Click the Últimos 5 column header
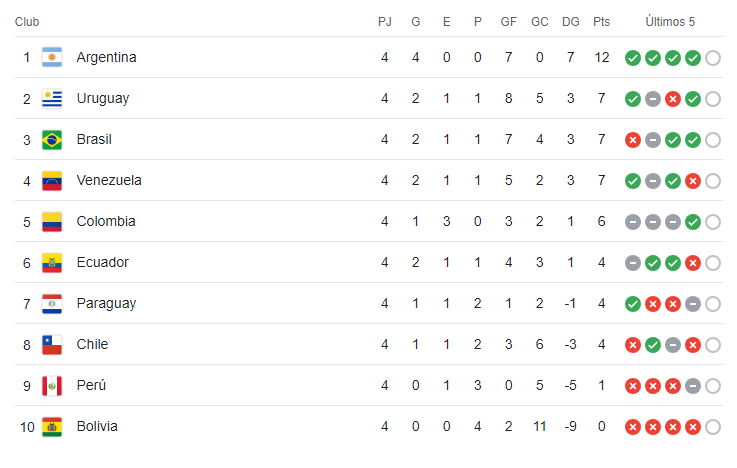737x468 pixels. pos(670,22)
